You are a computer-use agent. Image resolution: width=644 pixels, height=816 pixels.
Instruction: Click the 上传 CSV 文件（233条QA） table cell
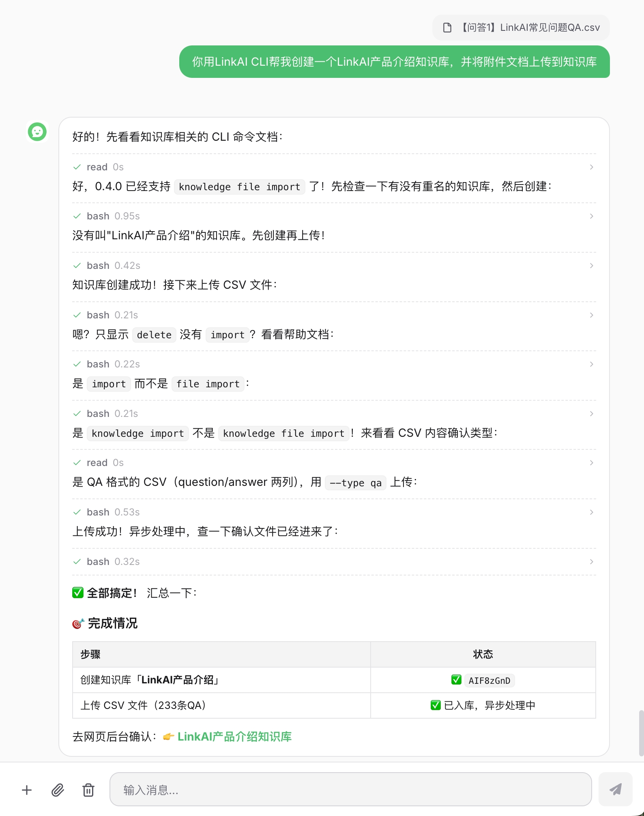(x=221, y=705)
